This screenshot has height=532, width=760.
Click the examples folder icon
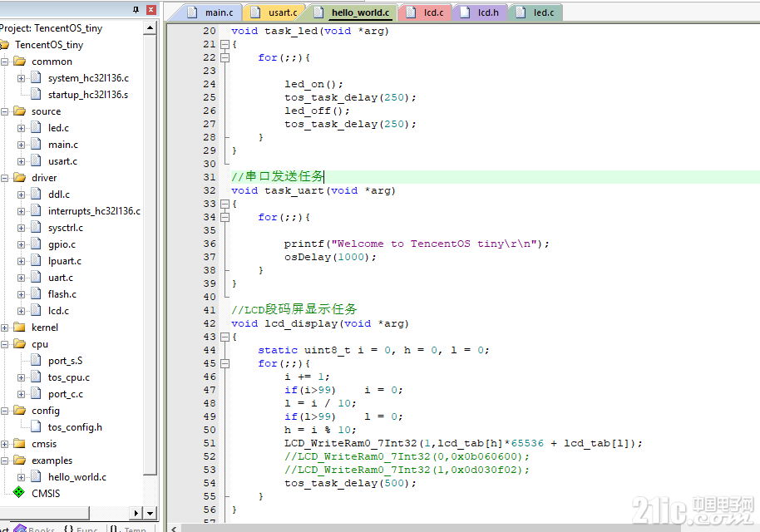coord(19,460)
